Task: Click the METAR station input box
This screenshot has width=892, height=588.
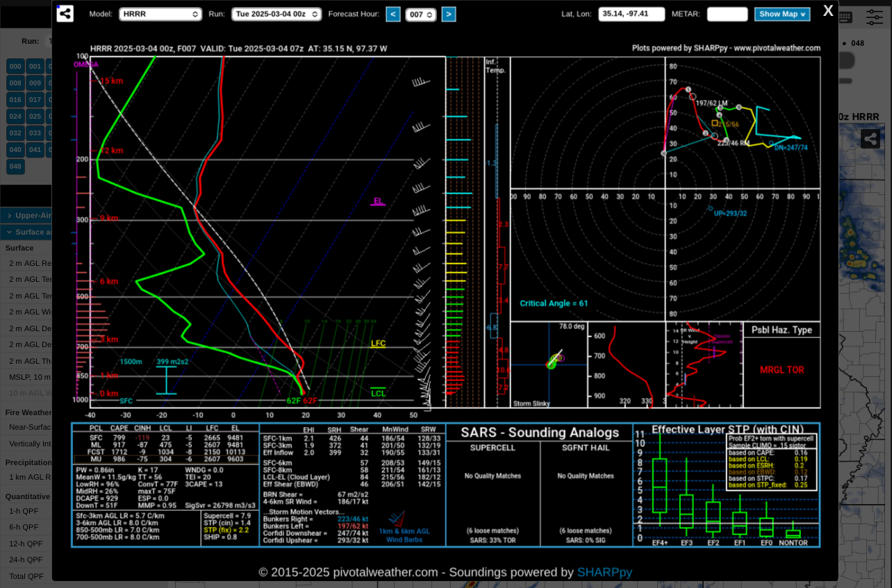Action: click(727, 14)
